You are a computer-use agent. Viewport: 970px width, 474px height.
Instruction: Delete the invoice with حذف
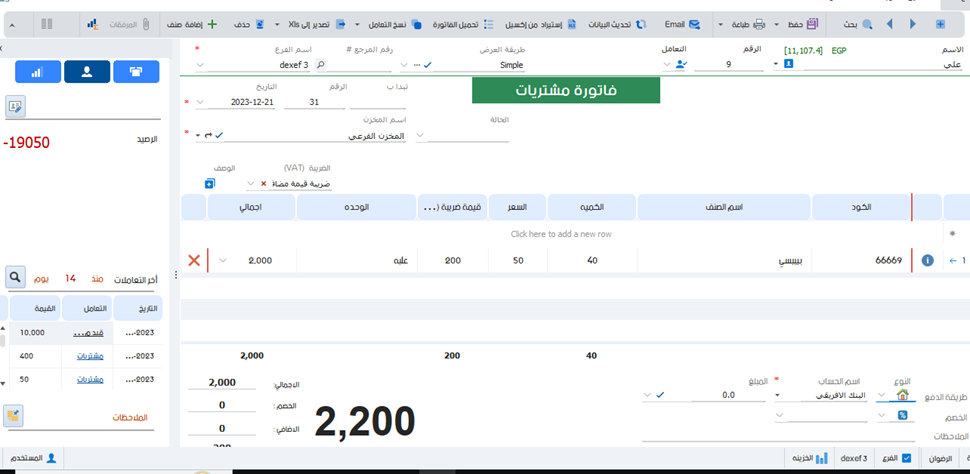coord(249,25)
